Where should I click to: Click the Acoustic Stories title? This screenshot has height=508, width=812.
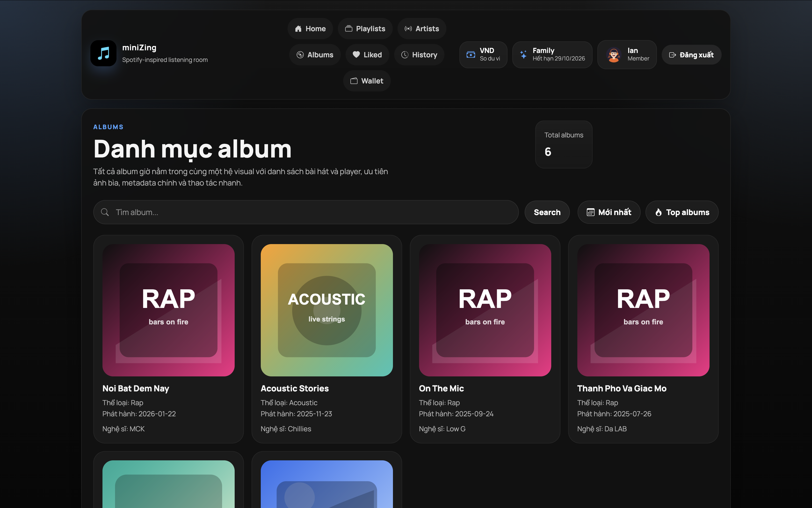coord(295,388)
